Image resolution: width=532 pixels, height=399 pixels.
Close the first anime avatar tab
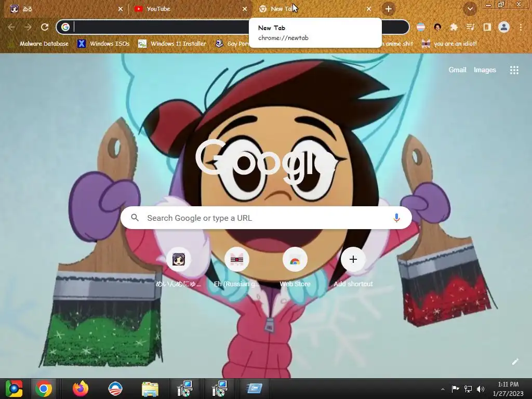pyautogui.click(x=121, y=9)
